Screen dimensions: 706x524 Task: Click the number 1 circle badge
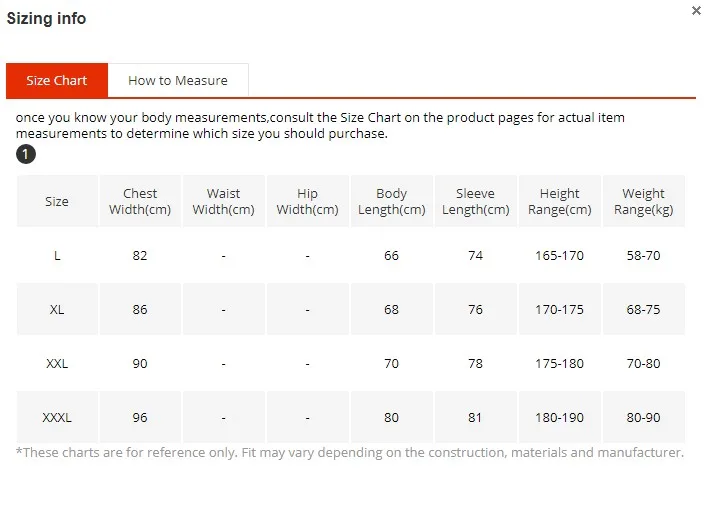(26, 154)
